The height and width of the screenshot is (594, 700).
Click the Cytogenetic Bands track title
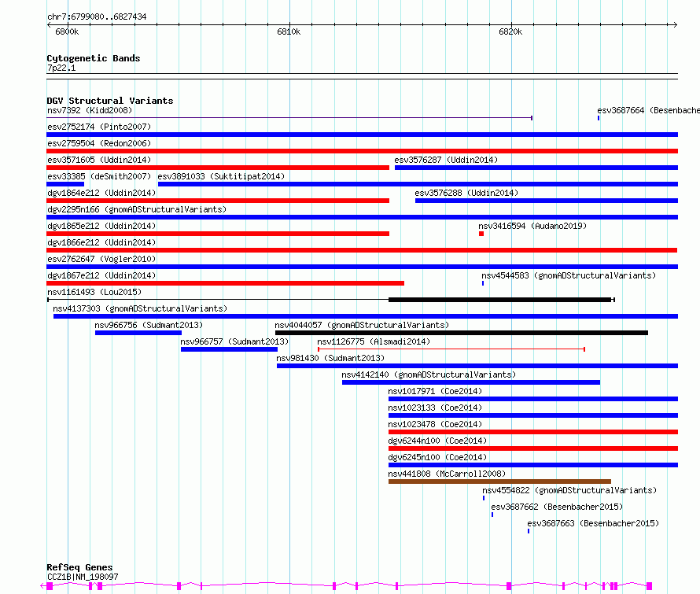coord(94,58)
